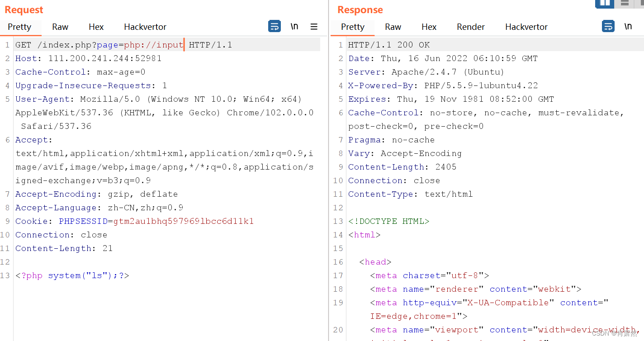Click the Cache-Control: max-age=0 request header
This screenshot has width=644, height=341.
[80, 72]
